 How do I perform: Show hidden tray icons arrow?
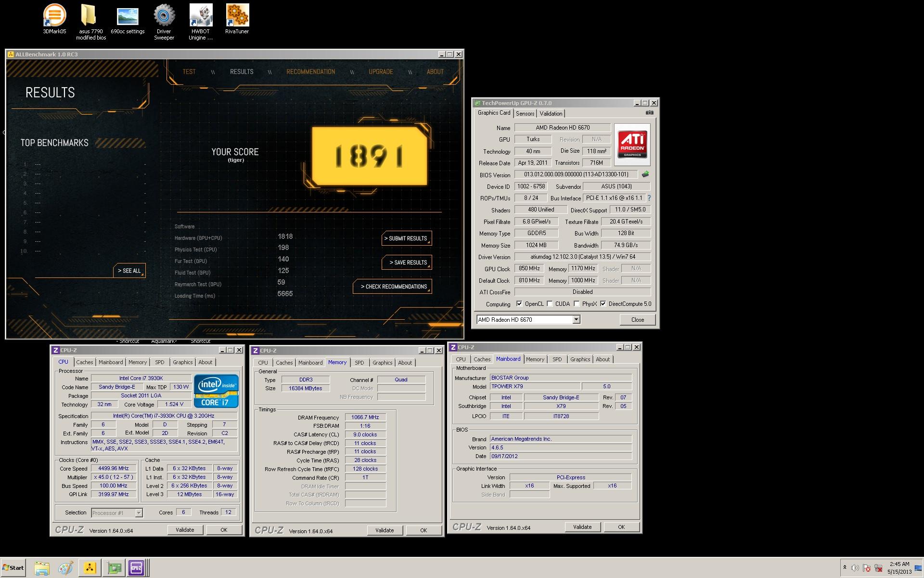pos(845,568)
